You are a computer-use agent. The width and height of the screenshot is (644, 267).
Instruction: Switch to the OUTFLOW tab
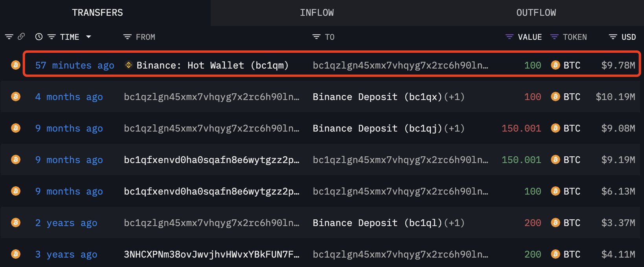(536, 13)
